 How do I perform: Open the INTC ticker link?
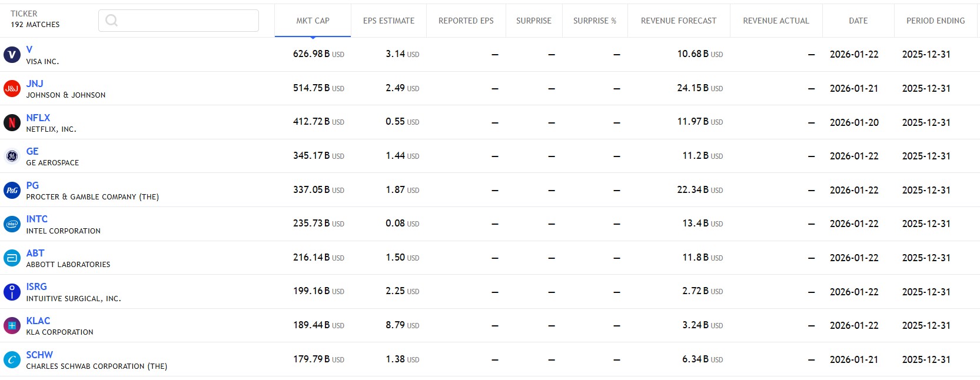click(36, 219)
